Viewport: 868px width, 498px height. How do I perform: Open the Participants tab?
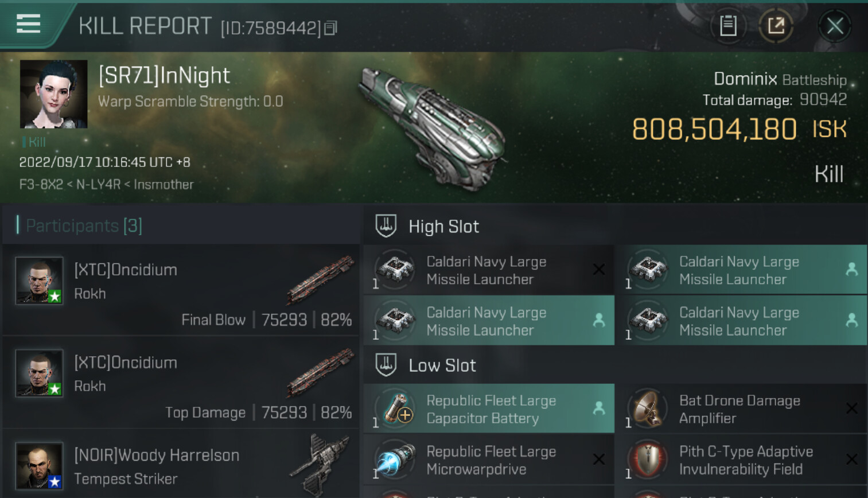tap(84, 225)
